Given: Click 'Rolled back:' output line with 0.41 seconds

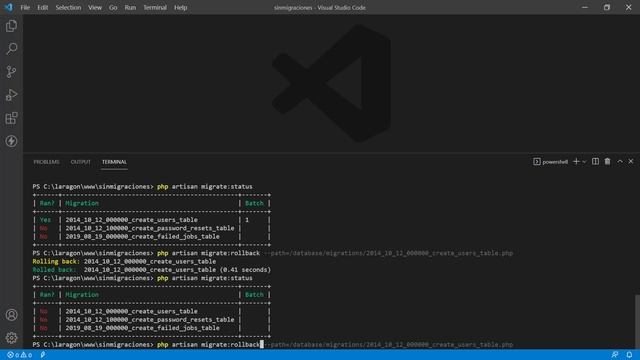Looking at the screenshot, I should click(x=151, y=270).
